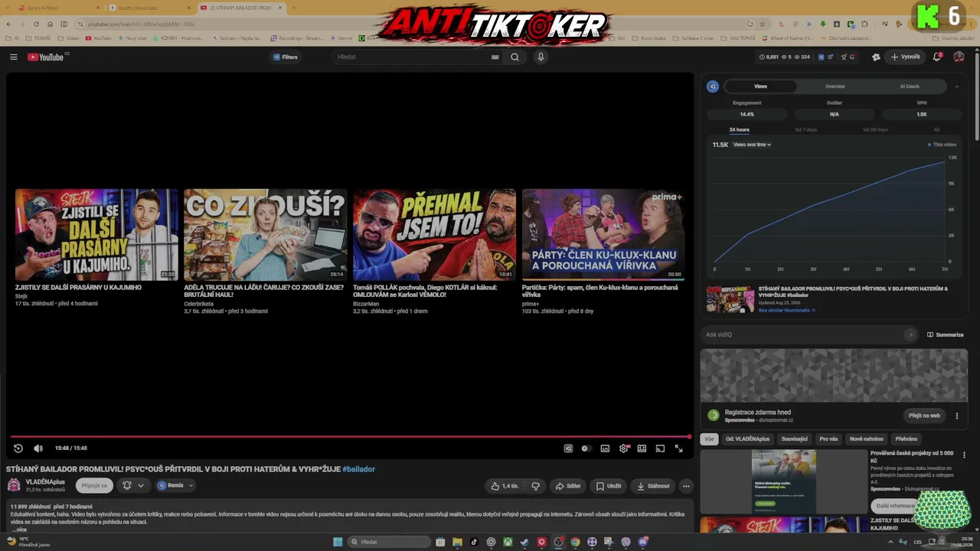Viewport: 980px width, 551px height.
Task: Open Partička Ku-klux-klanu video thumbnail
Action: click(603, 235)
